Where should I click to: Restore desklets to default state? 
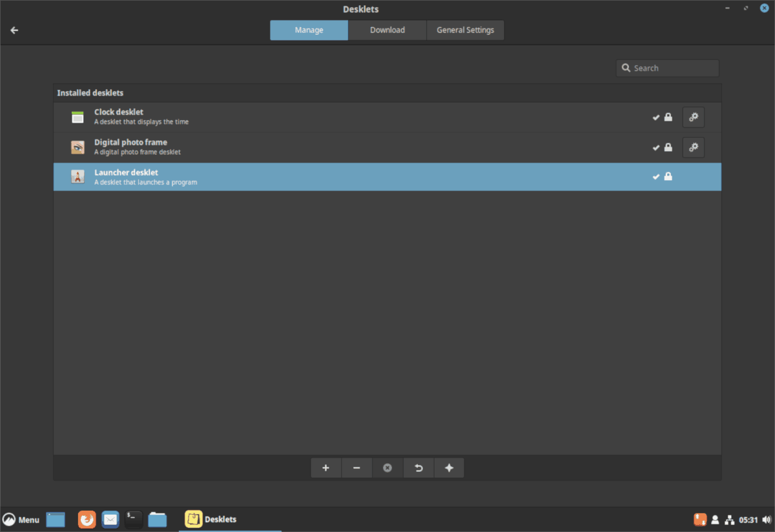coord(418,467)
